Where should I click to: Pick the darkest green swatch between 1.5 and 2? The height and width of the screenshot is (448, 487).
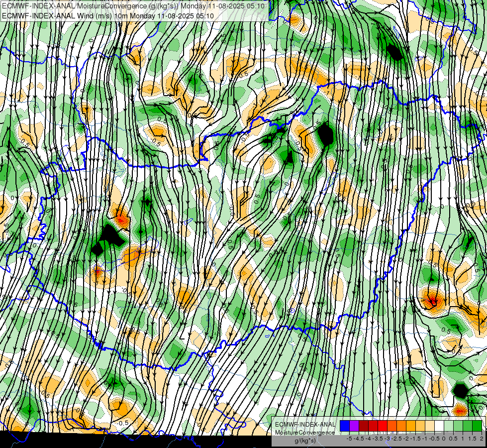coord(477,426)
